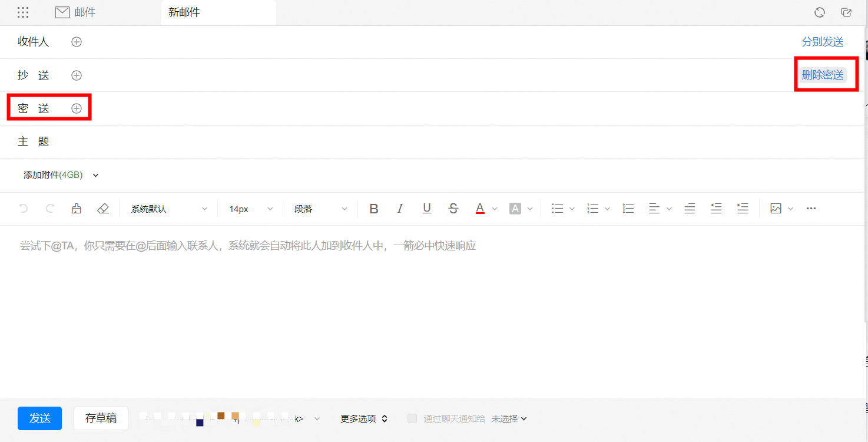This screenshot has width=868, height=442.
Task: Expand image insert options arrow
Action: point(790,209)
